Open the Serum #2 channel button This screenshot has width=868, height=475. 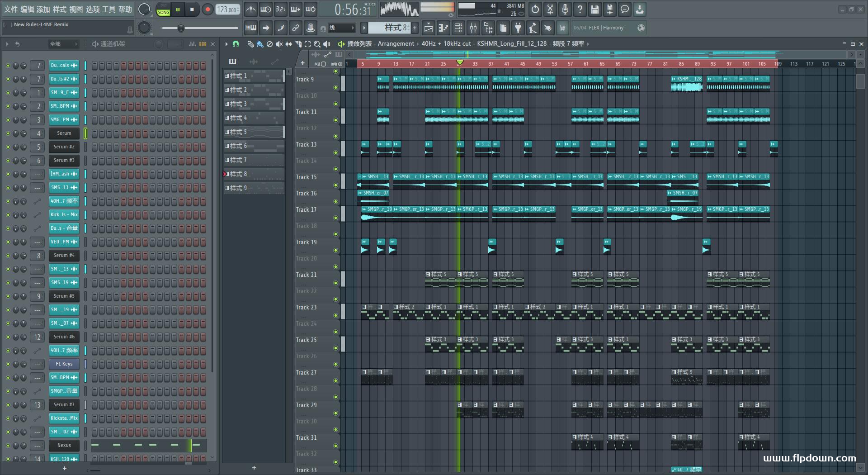click(x=64, y=147)
